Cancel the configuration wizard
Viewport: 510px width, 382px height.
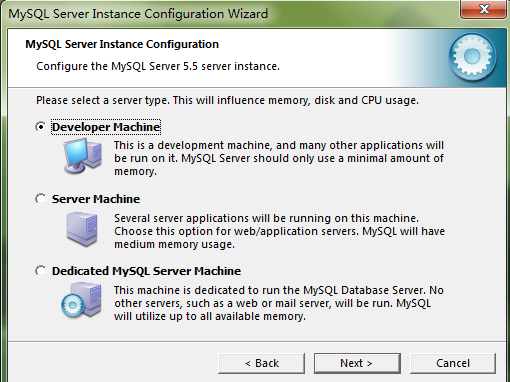pyautogui.click(x=453, y=363)
